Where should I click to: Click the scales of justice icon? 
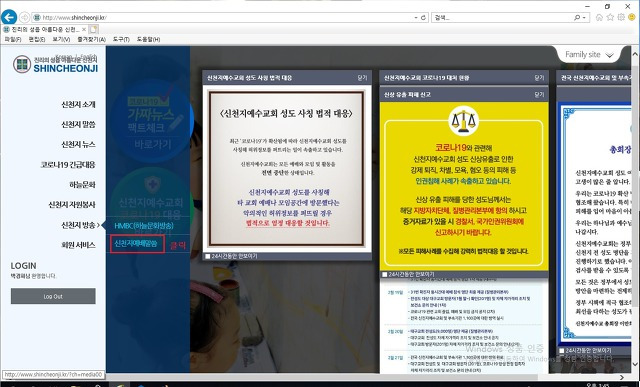(x=463, y=121)
